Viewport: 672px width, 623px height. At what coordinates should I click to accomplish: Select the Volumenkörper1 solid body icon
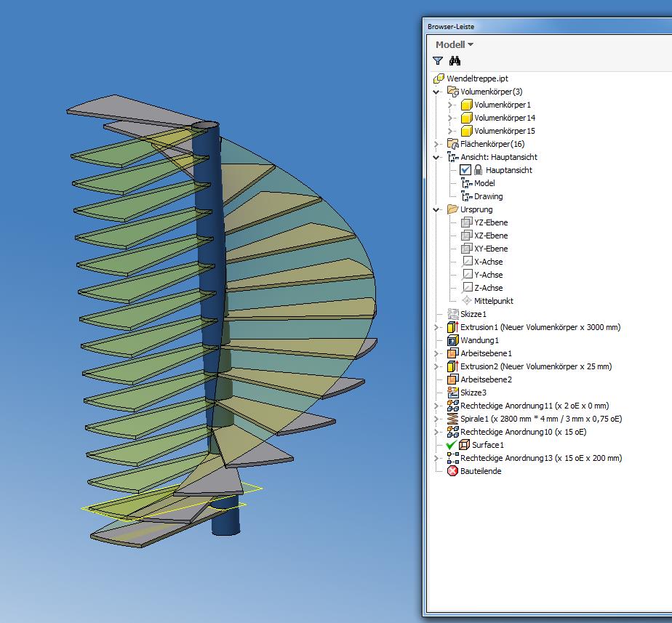465,105
